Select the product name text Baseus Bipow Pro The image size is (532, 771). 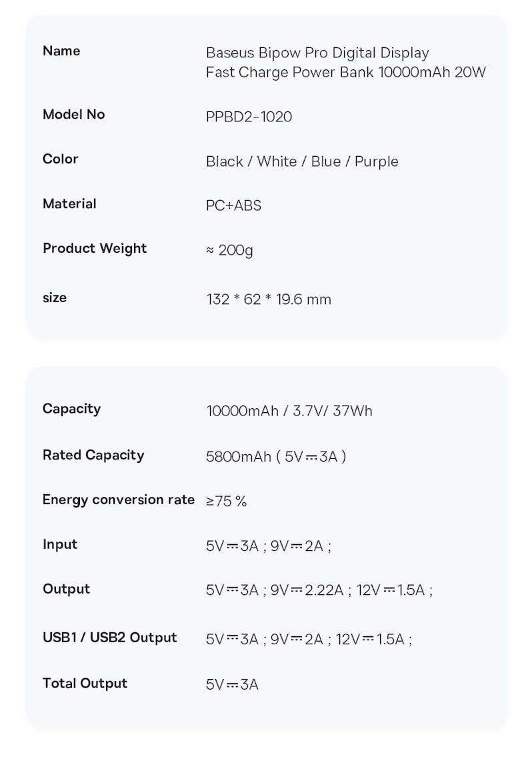coord(267,53)
